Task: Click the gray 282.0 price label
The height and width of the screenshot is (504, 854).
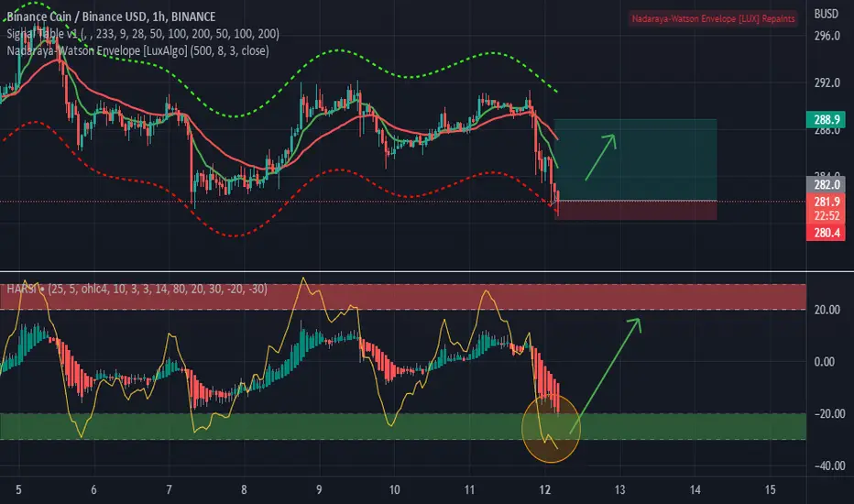Action: point(826,185)
